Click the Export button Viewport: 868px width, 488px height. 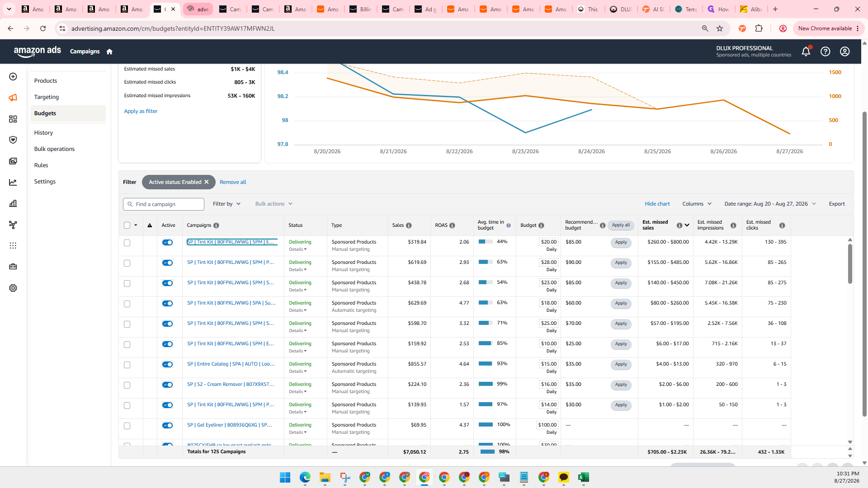pyautogui.click(x=837, y=204)
